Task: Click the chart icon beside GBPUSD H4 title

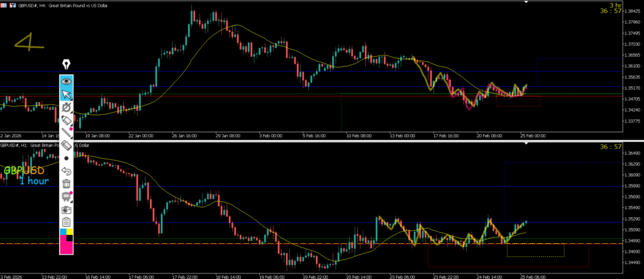Action: pyautogui.click(x=14, y=4)
